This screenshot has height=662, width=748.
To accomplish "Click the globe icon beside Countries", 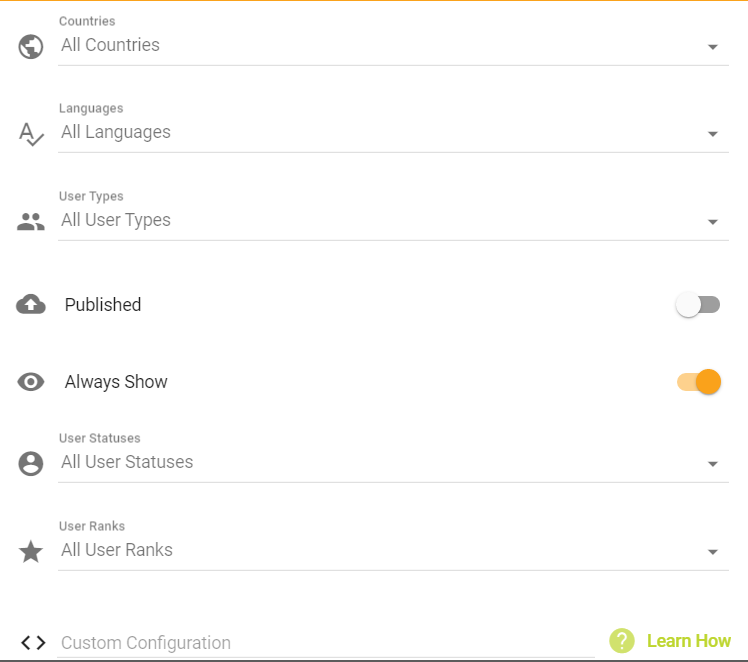I will [x=31, y=46].
